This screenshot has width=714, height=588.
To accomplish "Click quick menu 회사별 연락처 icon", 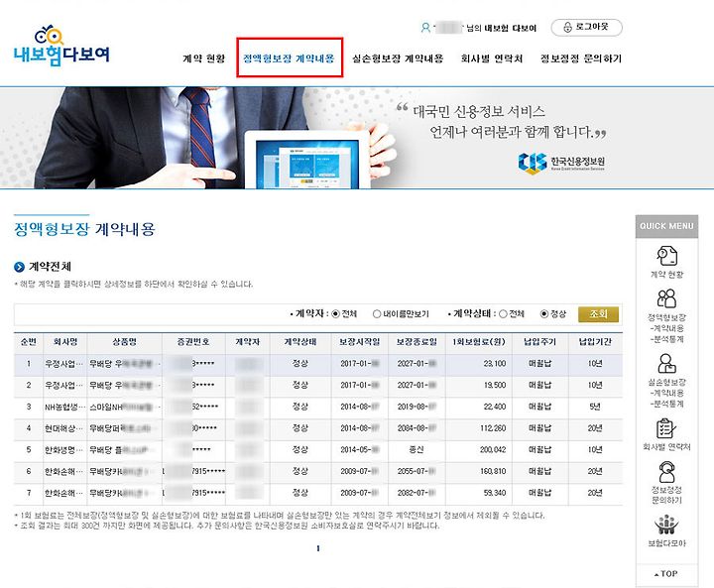I will coord(666,428).
